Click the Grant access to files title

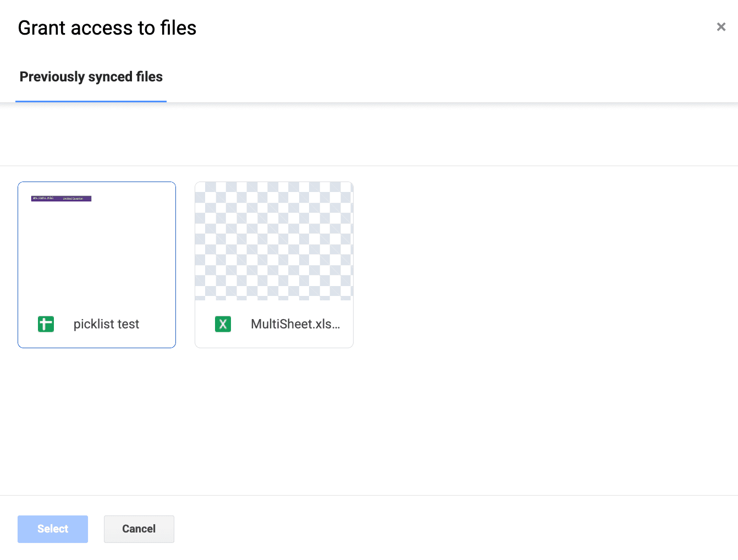(x=107, y=28)
